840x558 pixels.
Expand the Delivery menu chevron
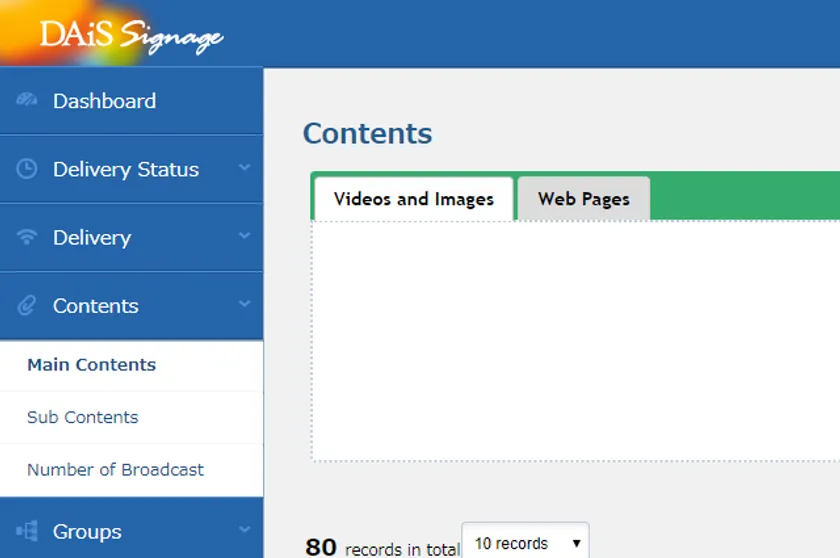point(244,236)
